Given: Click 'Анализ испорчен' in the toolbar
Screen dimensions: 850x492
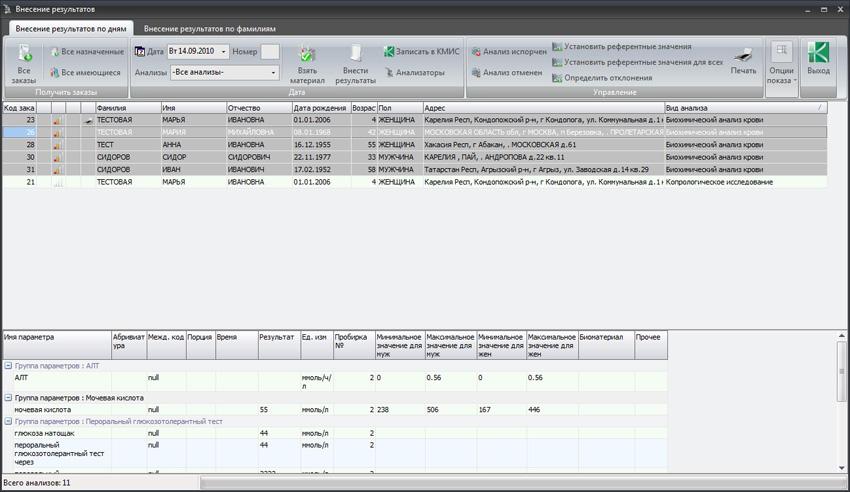Looking at the screenshot, I should tap(508, 52).
